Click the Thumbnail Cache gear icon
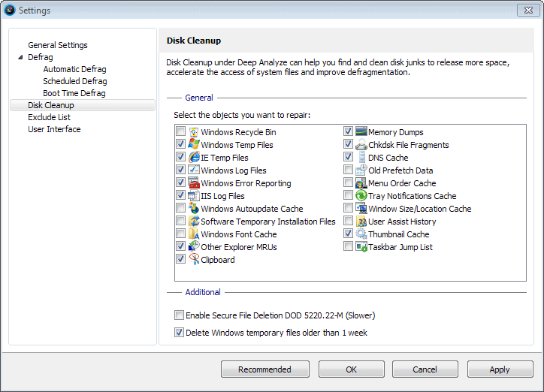Screen dimensions: 544x392 click(361, 234)
